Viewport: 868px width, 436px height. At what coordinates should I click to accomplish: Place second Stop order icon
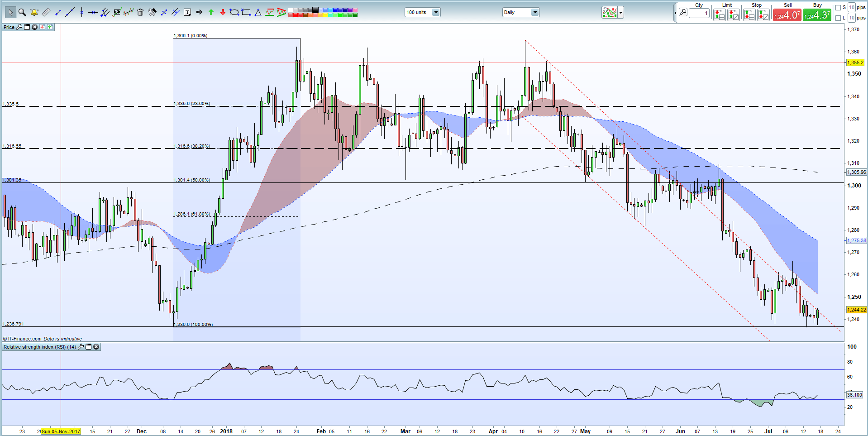[x=763, y=15]
